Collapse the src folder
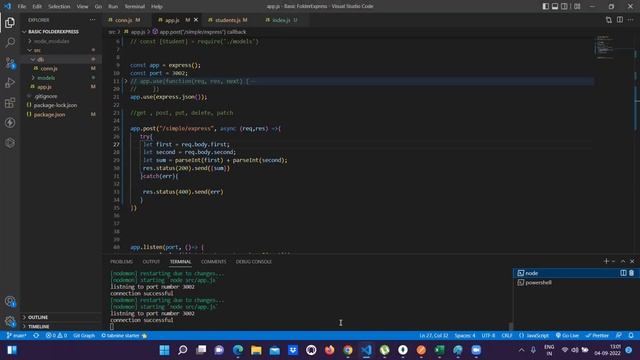This screenshot has width=640, height=360. (x=61, y=50)
